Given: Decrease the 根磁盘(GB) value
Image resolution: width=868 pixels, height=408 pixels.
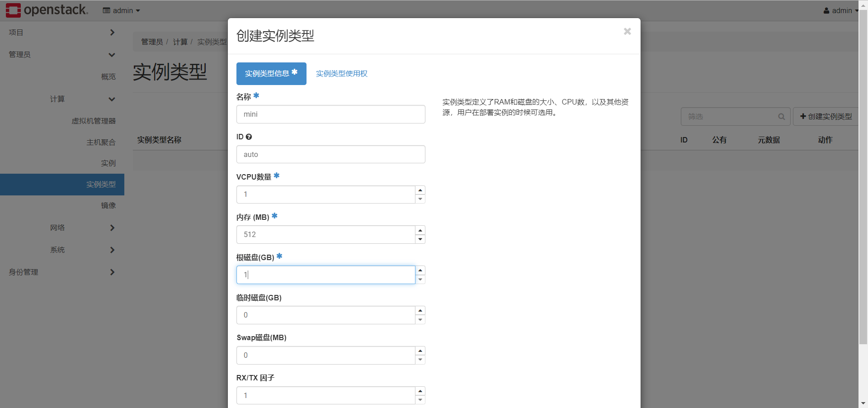Looking at the screenshot, I should 420,280.
